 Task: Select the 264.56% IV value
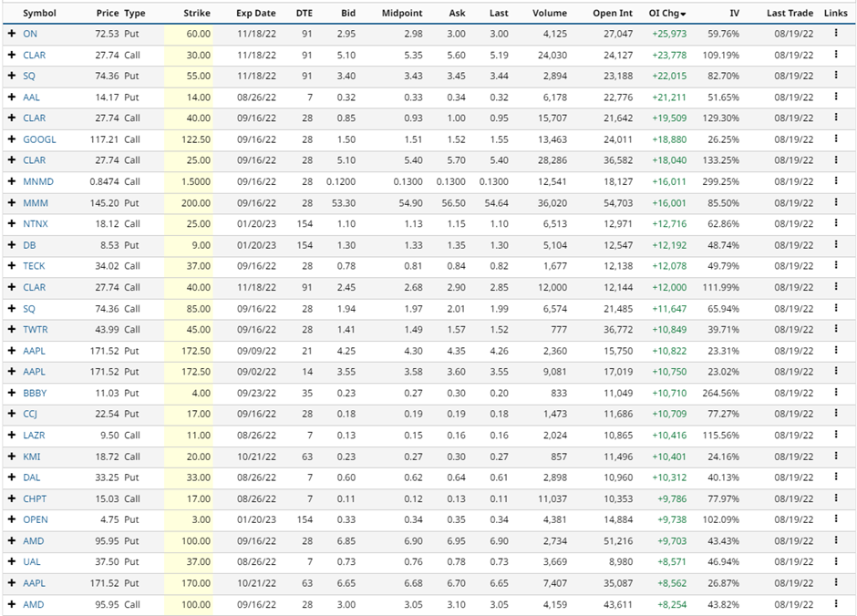(x=720, y=393)
